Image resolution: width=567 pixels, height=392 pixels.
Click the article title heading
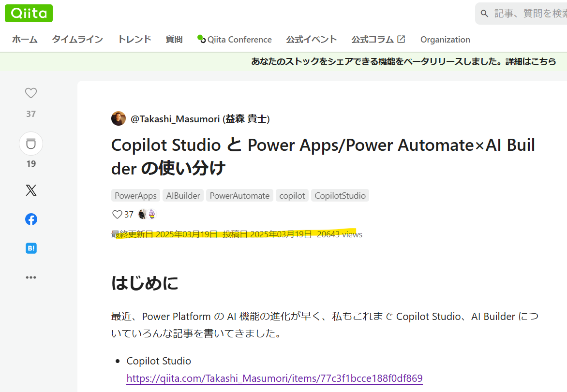(x=323, y=157)
